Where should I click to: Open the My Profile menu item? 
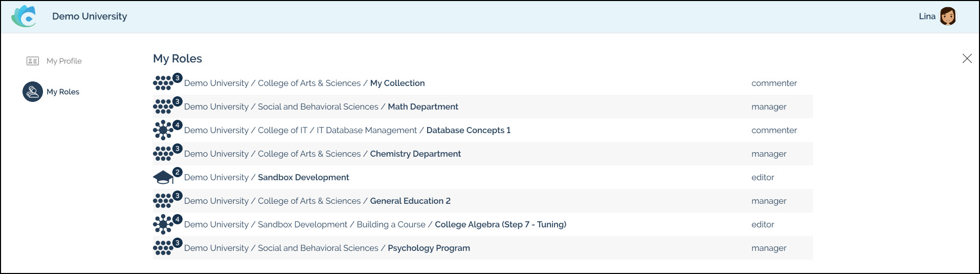pos(64,61)
